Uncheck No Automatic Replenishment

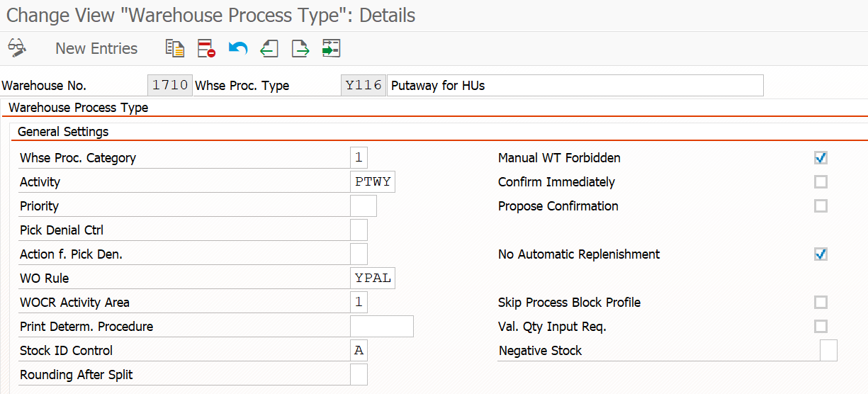[821, 254]
